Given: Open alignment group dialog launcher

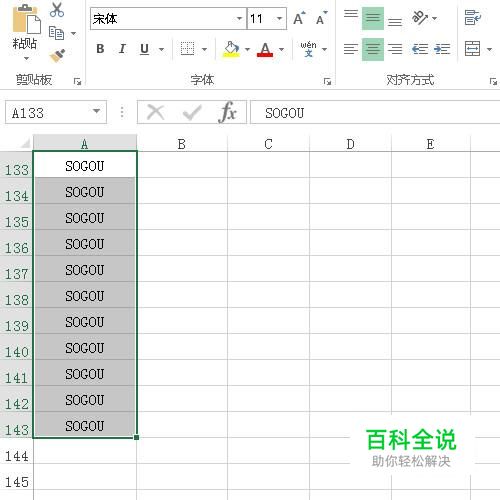Looking at the screenshot, I should [x=493, y=81].
